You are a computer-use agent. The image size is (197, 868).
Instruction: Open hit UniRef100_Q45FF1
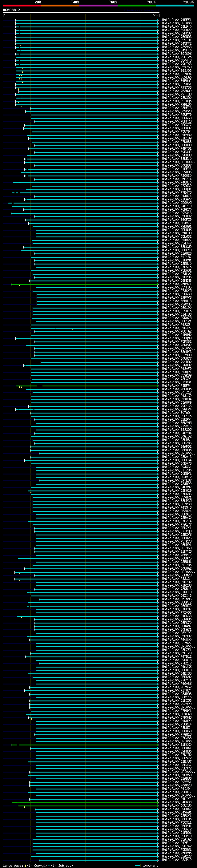coord(176,20)
